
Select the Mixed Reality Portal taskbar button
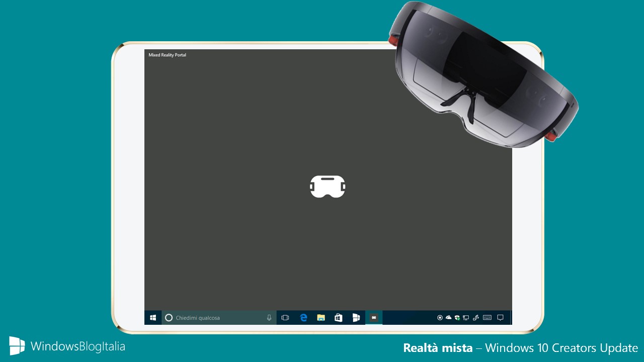[x=374, y=318]
